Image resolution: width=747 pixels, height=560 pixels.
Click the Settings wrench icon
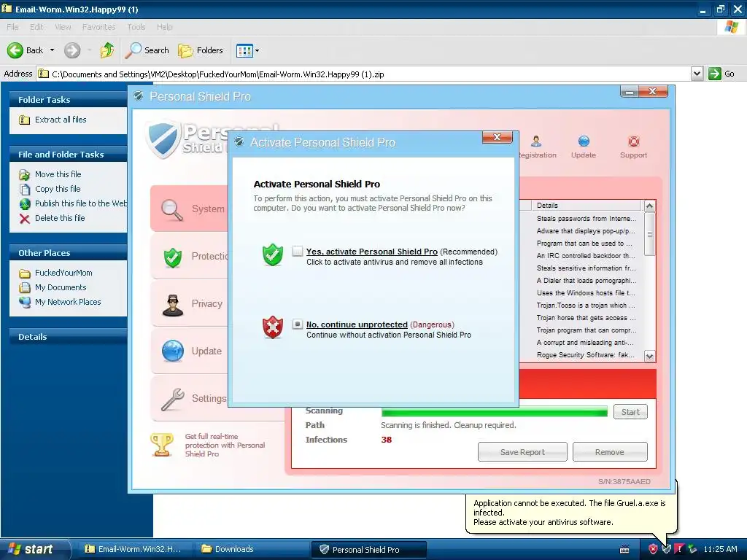172,399
